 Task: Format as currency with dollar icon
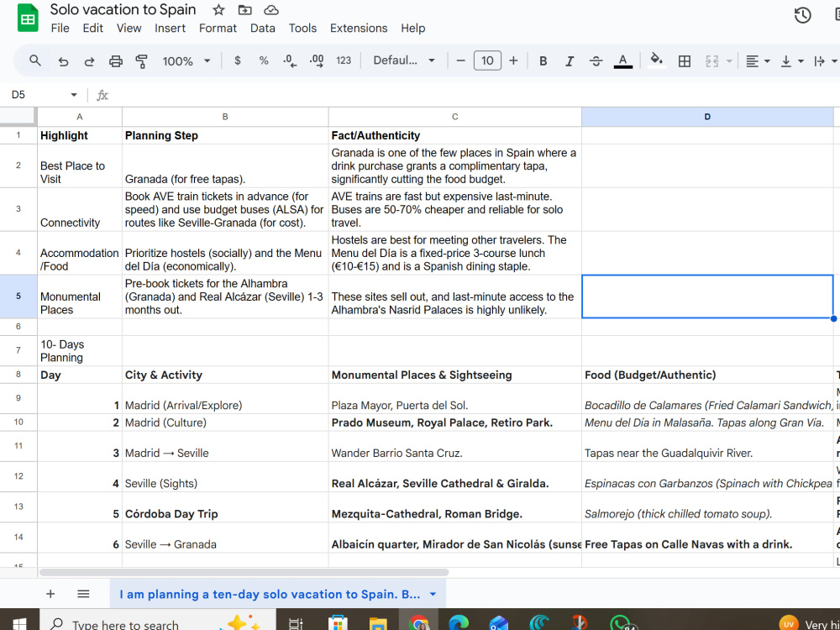click(x=238, y=60)
